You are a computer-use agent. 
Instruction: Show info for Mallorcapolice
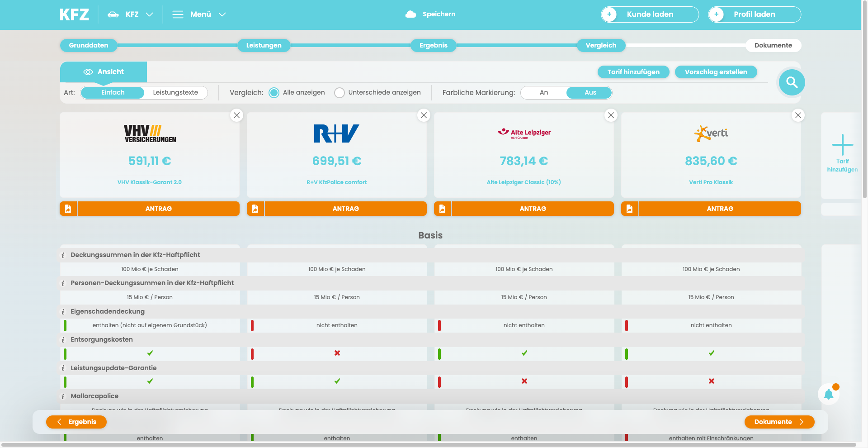[x=63, y=396]
